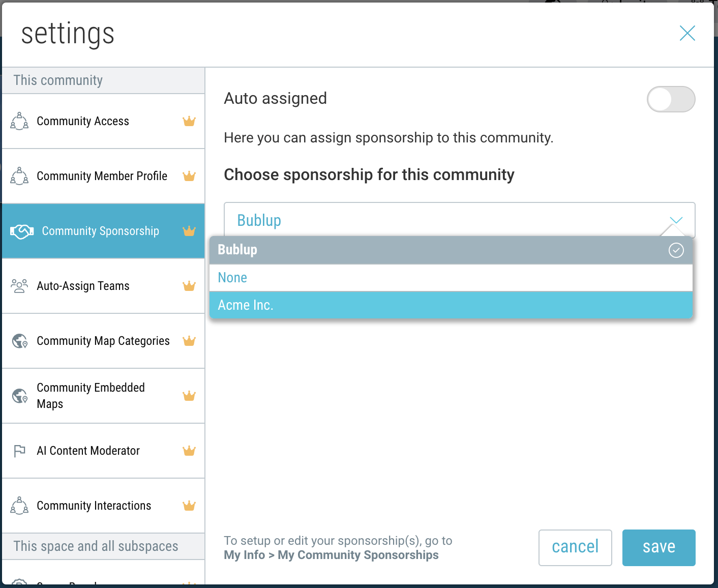This screenshot has width=718, height=588.
Task: Click the globe icon beside Community Map Categories
Action: 20,341
